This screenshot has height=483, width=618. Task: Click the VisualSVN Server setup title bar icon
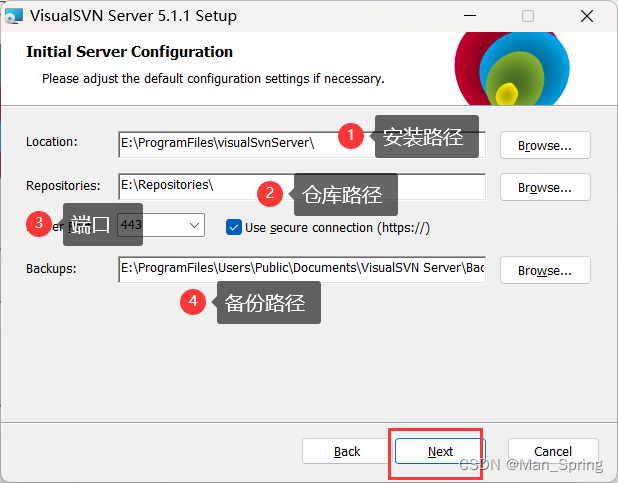[x=14, y=16]
